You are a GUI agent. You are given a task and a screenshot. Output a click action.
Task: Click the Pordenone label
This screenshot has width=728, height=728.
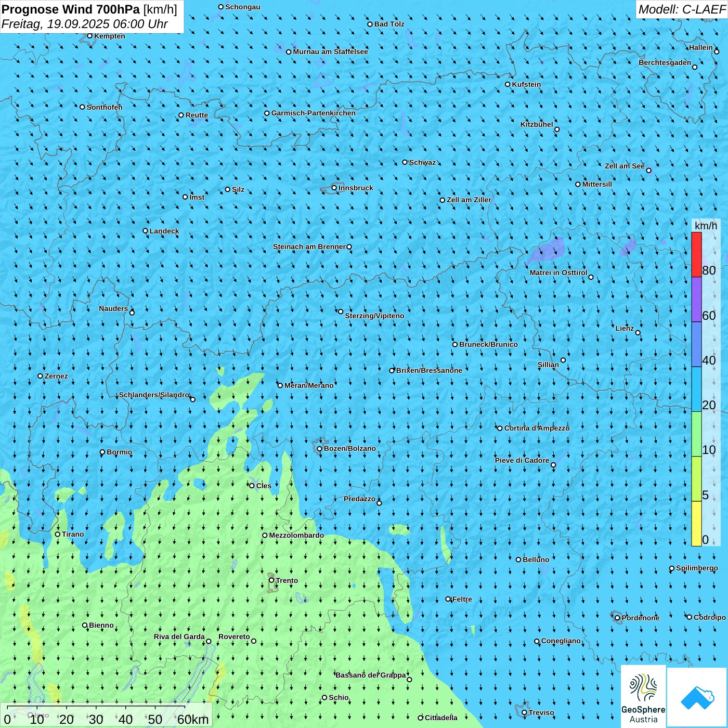[x=641, y=618]
